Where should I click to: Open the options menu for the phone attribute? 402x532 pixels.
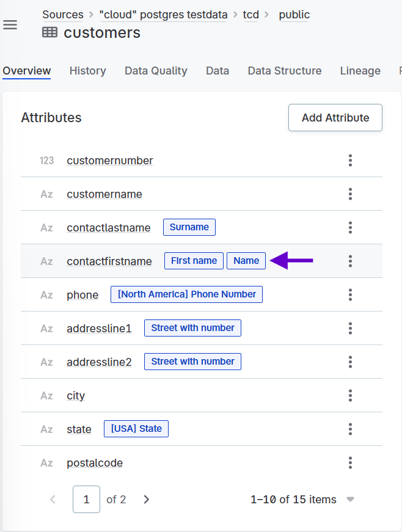click(350, 294)
